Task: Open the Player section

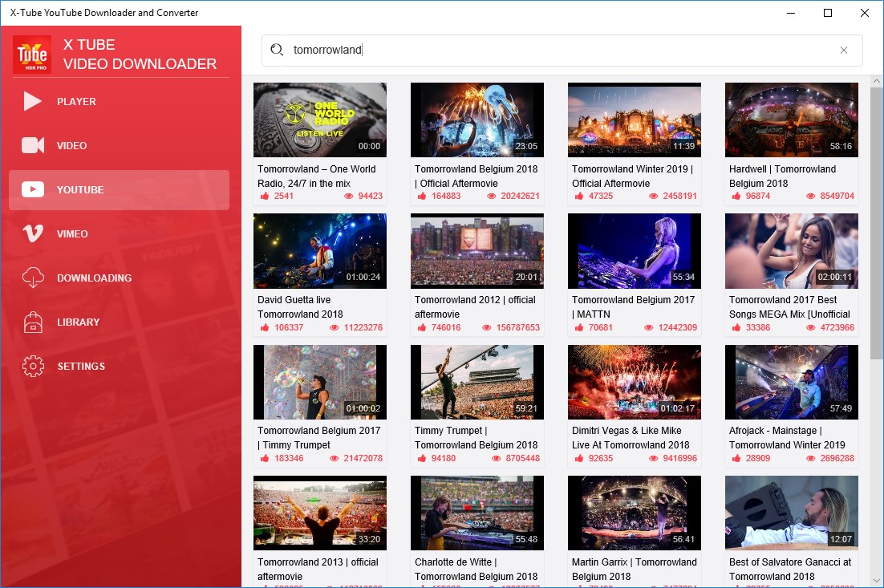Action: click(119, 102)
